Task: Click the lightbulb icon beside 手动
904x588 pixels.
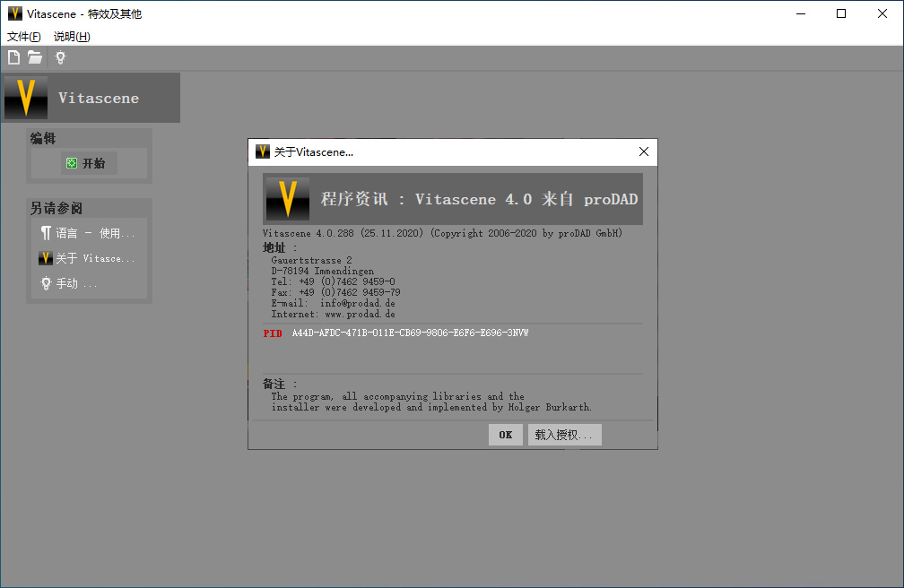Action: (x=46, y=283)
